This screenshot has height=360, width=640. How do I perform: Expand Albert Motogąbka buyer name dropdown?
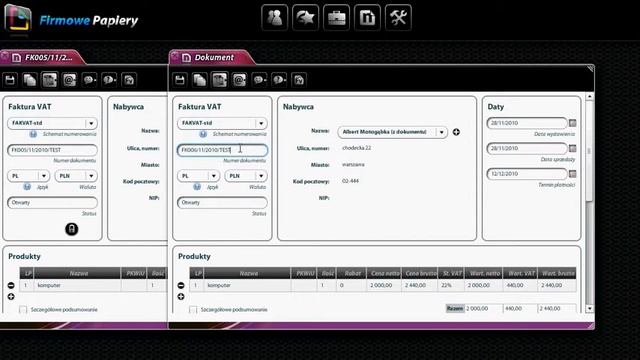441,132
